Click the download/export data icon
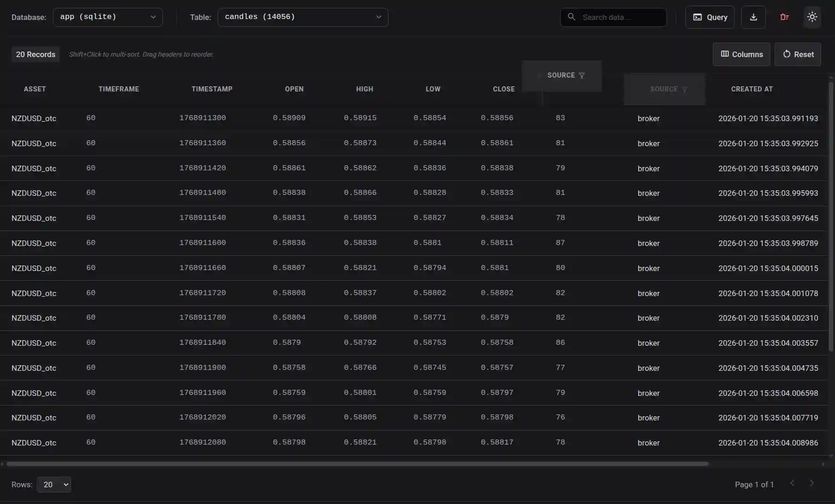Viewport: 835px width, 504px height. (x=753, y=17)
